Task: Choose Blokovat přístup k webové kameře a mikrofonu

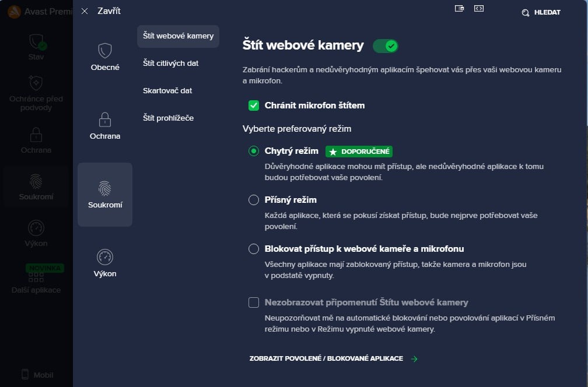Action: click(x=254, y=248)
